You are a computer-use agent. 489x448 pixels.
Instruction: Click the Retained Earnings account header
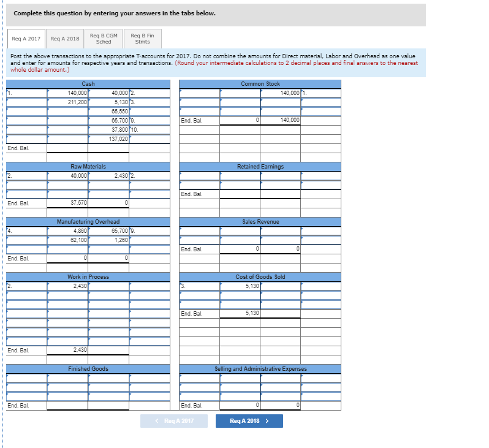click(260, 167)
